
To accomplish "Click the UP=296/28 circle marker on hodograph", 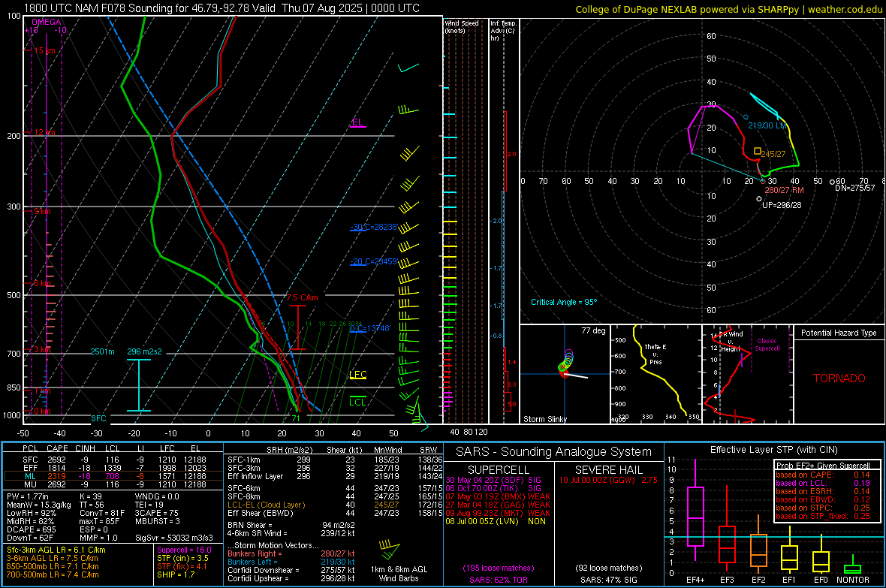I will coord(759,199).
